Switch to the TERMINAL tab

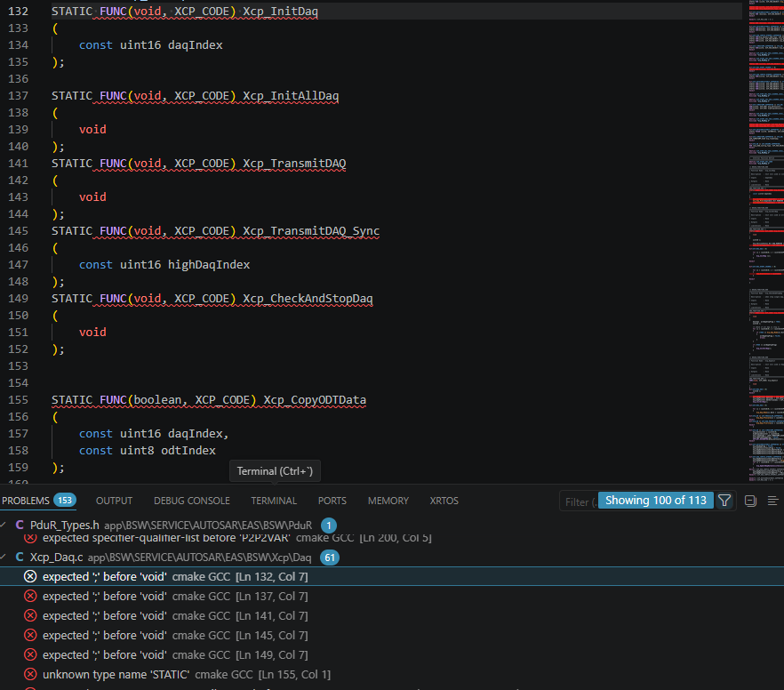tap(274, 501)
